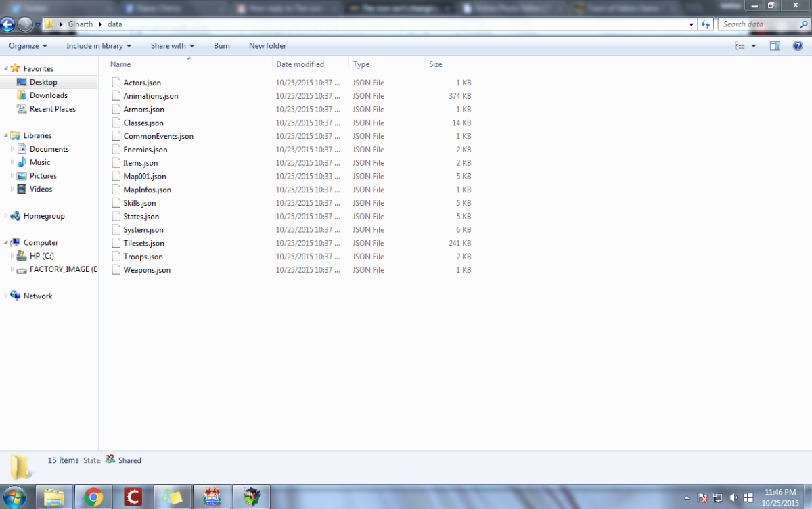The height and width of the screenshot is (509, 812).
Task: Select the Enemies.json file icon
Action: 116,150
